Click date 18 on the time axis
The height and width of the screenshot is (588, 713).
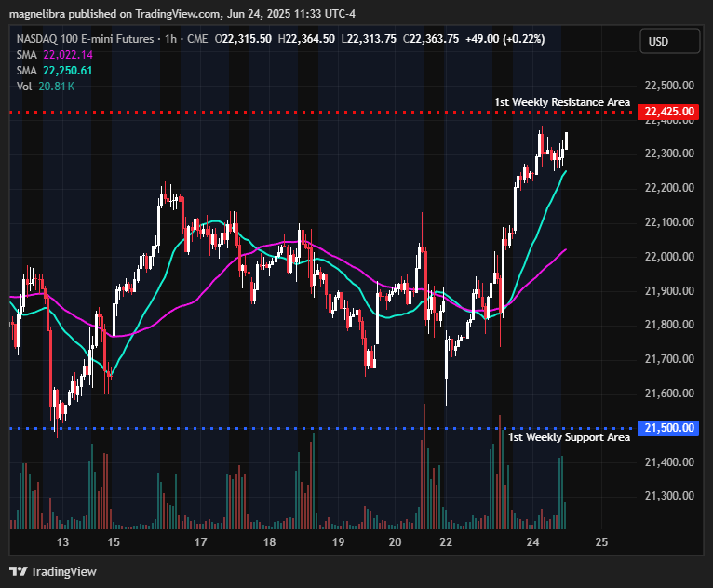click(x=270, y=542)
